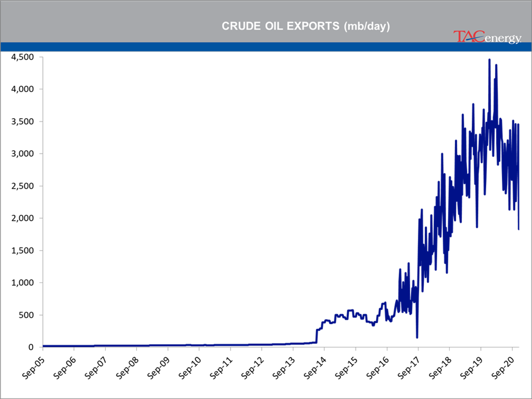Select the Sep-06 x-axis label
This screenshot has height=399, width=532.
(64, 368)
